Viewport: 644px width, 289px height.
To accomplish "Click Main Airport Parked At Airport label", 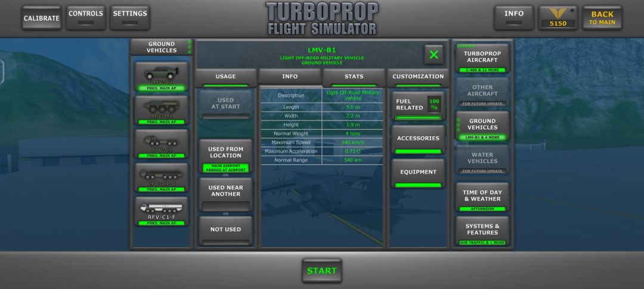I will [225, 168].
